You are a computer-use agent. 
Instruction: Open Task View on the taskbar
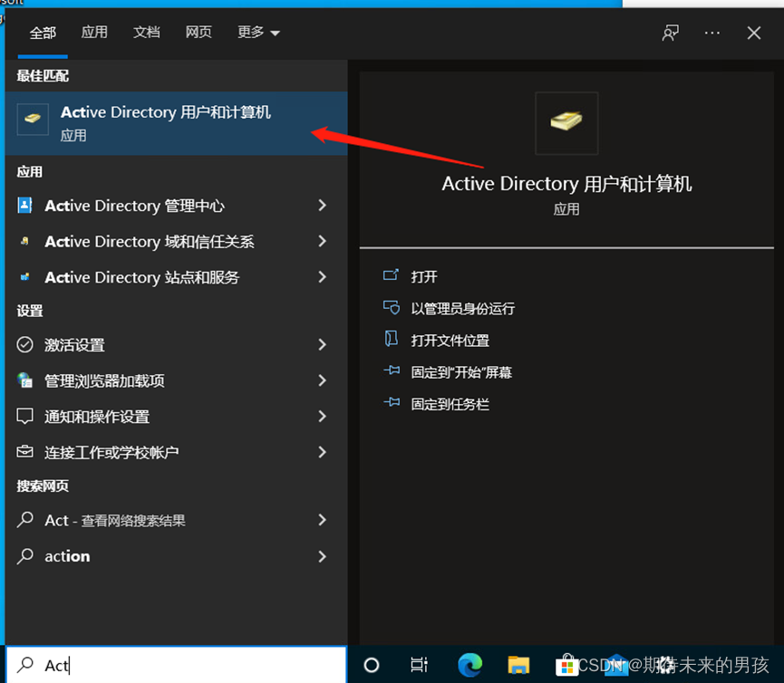pos(419,665)
